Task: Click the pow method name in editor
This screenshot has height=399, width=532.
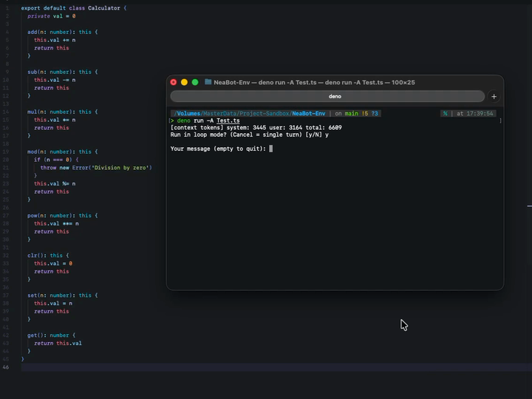Action: [32, 216]
